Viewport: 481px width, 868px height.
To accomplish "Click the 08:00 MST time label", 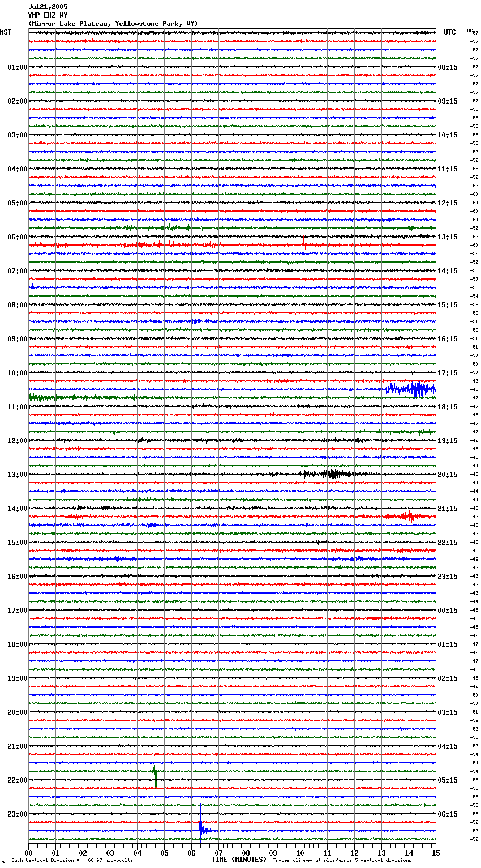I will pos(18,305).
